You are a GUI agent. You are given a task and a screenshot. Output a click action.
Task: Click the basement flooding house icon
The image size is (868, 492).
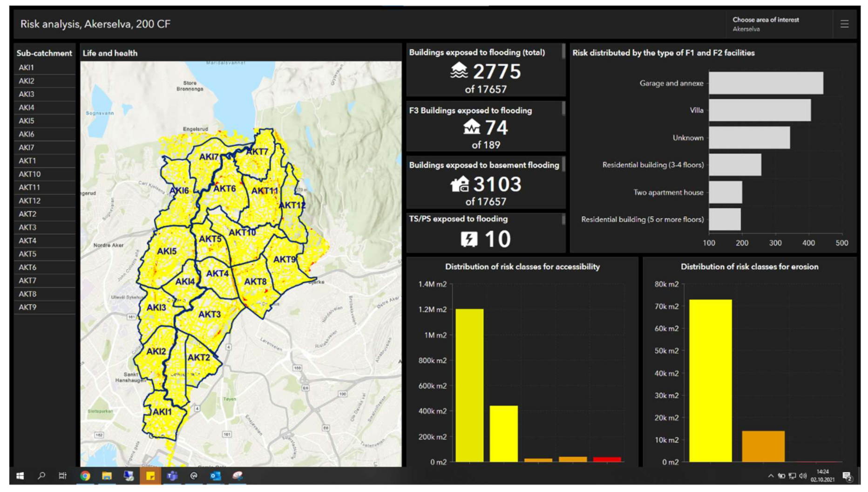460,184
